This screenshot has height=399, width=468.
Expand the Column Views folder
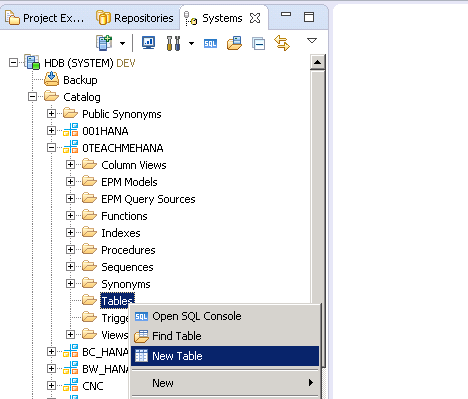point(70,165)
